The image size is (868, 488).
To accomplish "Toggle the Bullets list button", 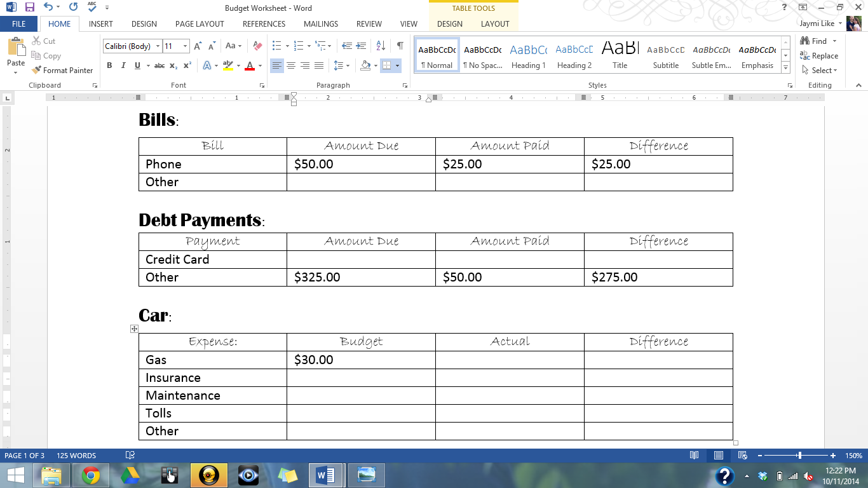I will 276,46.
